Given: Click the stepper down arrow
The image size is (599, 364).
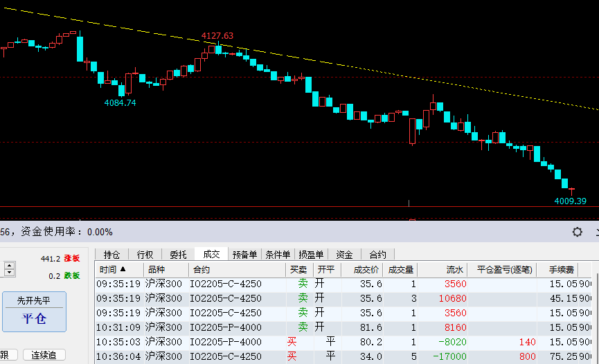Looking at the screenshot, I should click(9, 273).
